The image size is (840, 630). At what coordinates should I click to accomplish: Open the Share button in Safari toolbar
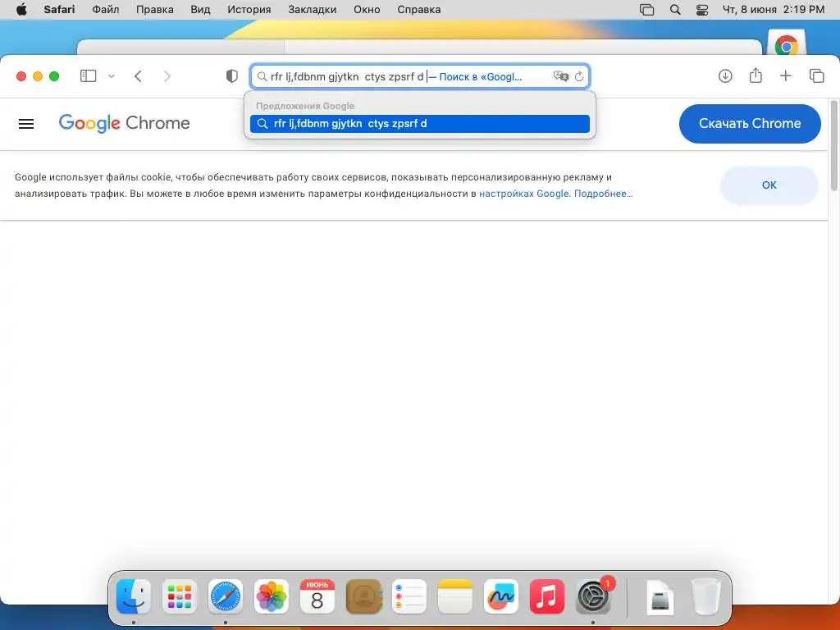pyautogui.click(x=756, y=75)
